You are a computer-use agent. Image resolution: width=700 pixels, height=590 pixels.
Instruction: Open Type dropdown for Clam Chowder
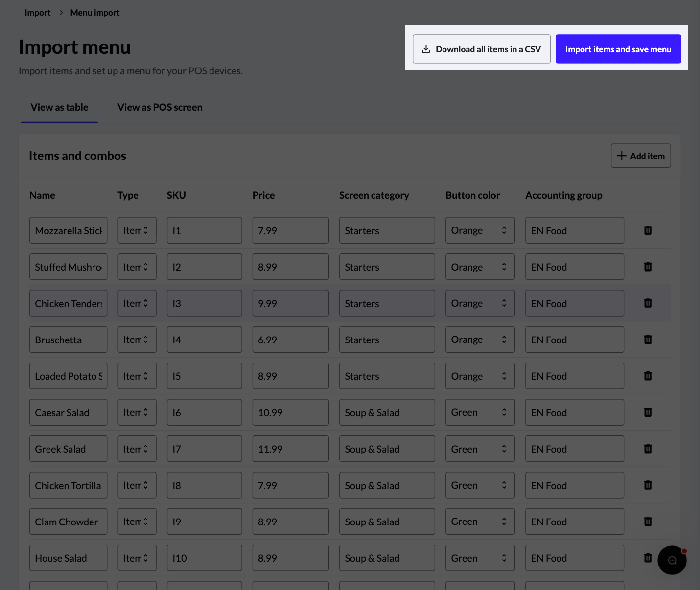(137, 522)
